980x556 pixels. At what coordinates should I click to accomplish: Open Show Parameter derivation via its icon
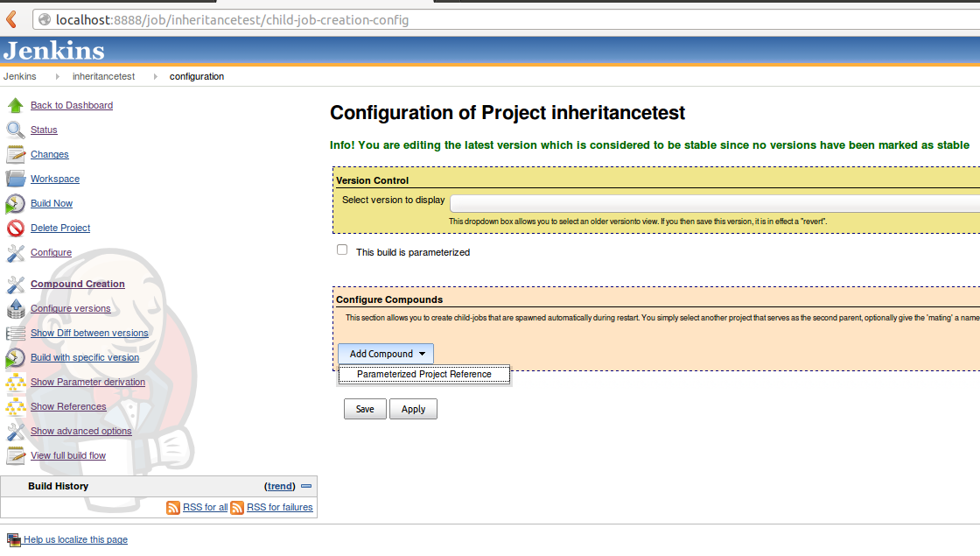click(15, 382)
